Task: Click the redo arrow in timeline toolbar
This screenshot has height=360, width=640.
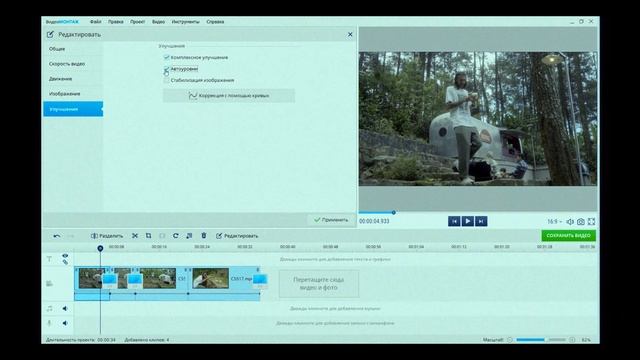Action: pos(71,236)
